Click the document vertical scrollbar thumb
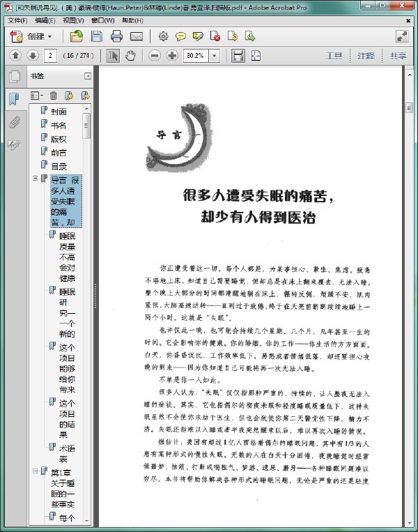418x532 pixels. 409,108
